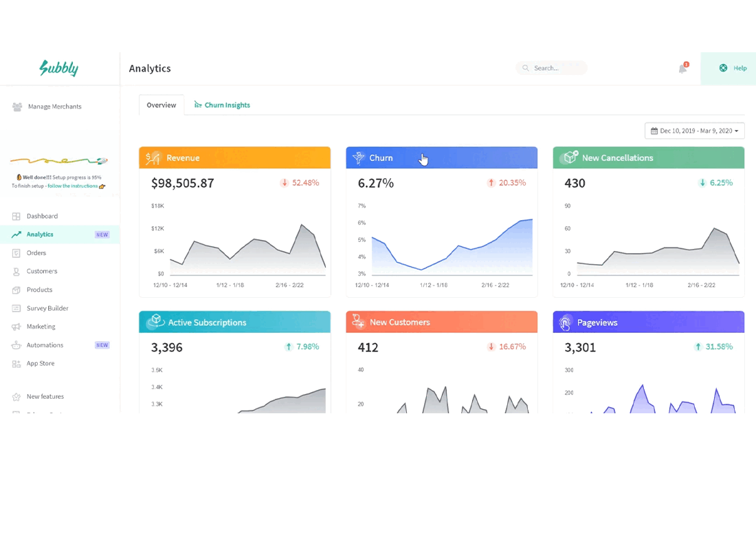The height and width of the screenshot is (557, 756).
Task: Open Products using the box icon
Action: tap(16, 290)
